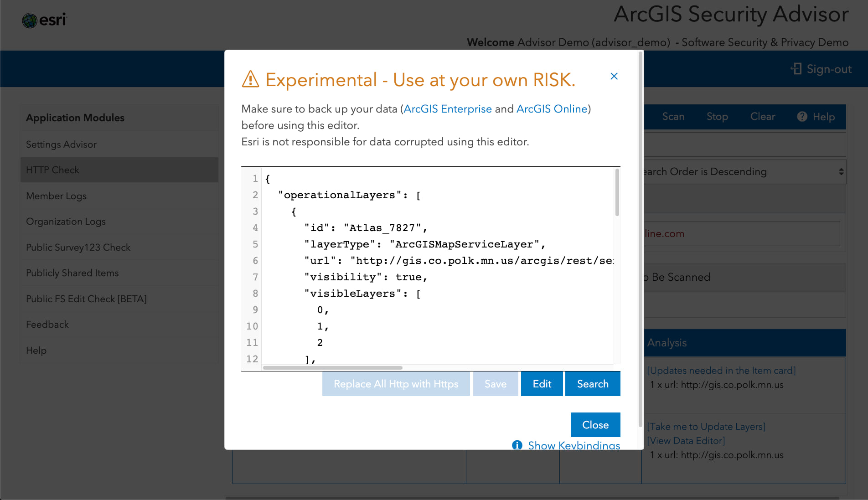
Task: Click the code editor horizontal scrollbar
Action: click(x=333, y=367)
